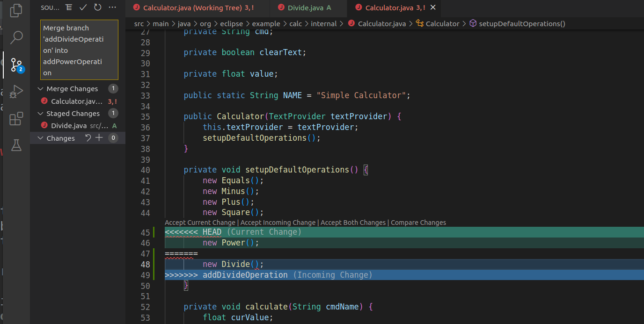Refresh the Source Control repository
This screenshot has height=324, width=644.
[97, 7]
